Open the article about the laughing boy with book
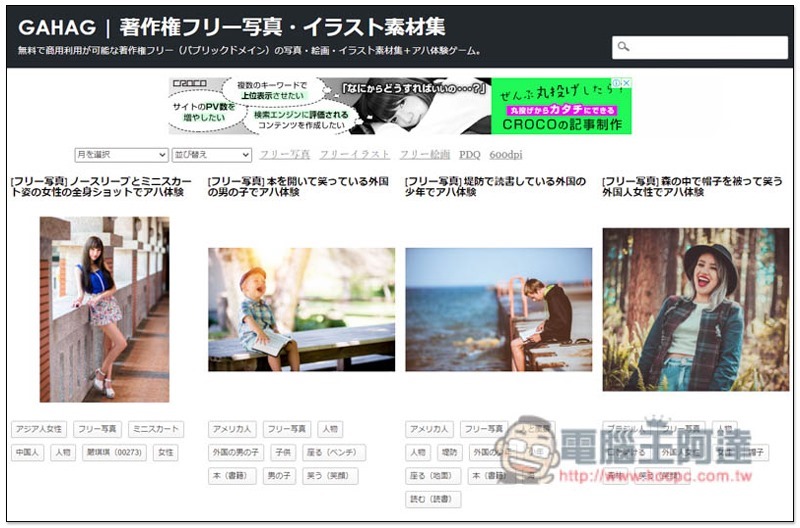Screen dimensions: 800x528 coord(297,186)
